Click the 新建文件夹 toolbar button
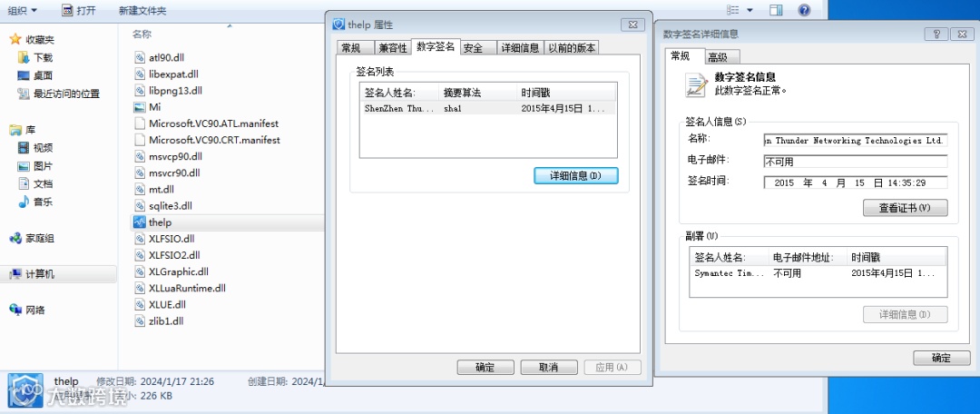980x414 pixels. (x=142, y=11)
